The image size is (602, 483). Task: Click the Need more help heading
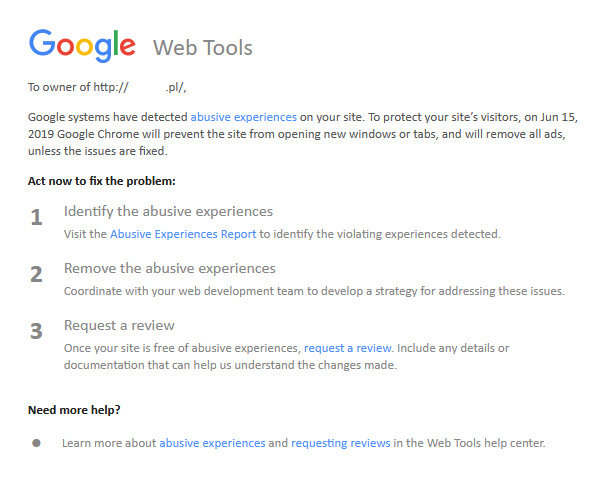pos(75,410)
